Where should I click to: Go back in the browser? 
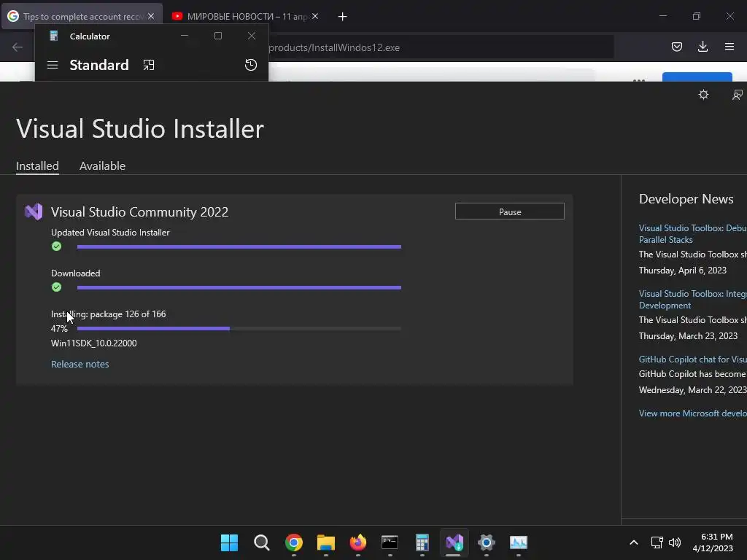18,47
